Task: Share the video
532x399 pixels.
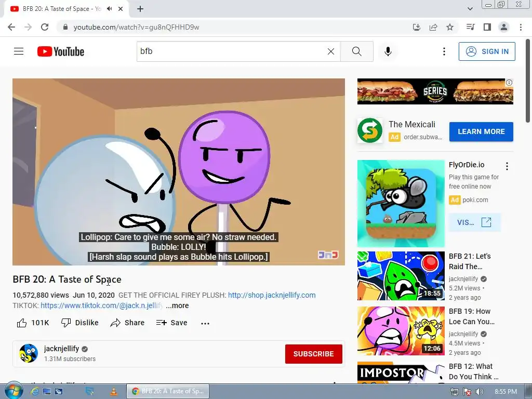Action: 128,323
